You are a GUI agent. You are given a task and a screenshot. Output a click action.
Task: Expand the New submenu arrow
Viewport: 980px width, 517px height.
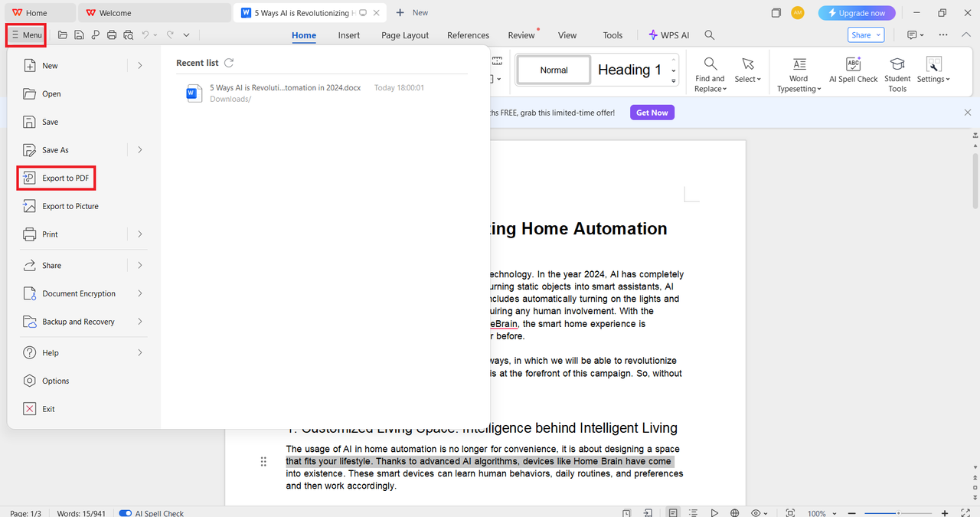140,66
